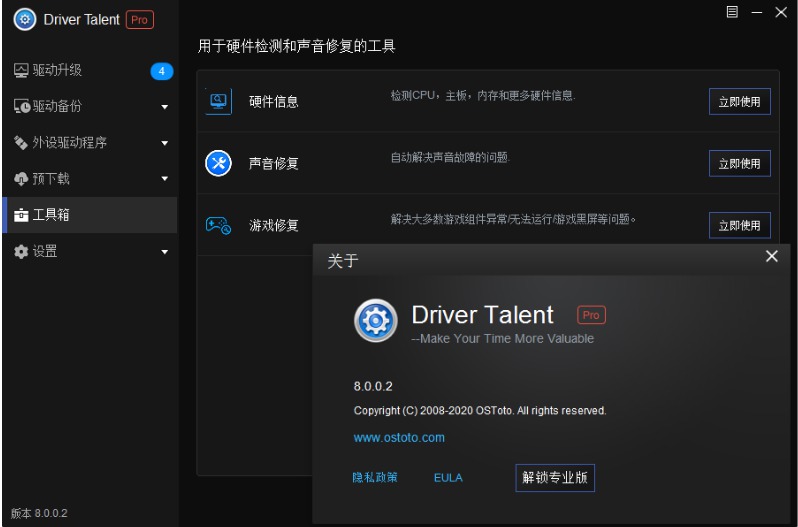The height and width of the screenshot is (527, 798).
Task: Click the 版本 8.0.0.2 text in sidebar
Action: (x=39, y=513)
